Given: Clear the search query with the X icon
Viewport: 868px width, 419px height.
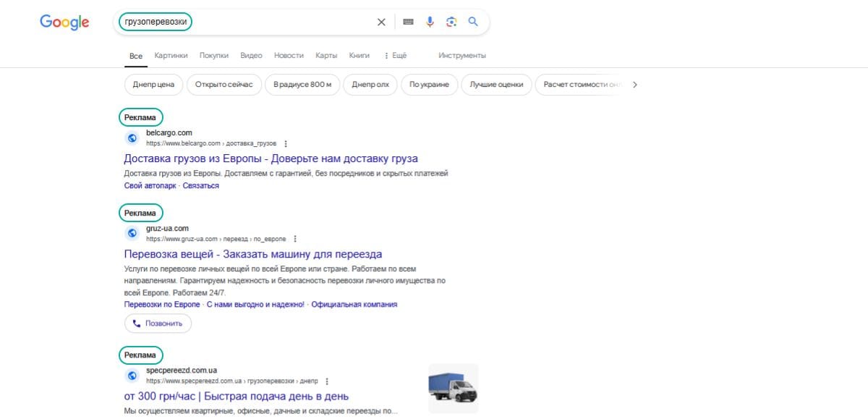Looking at the screenshot, I should 381,22.
